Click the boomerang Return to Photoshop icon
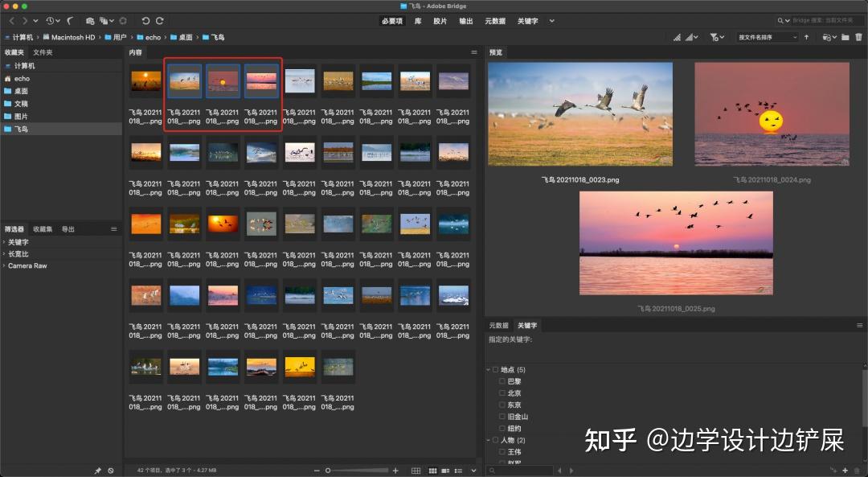Viewport: 868px width, 477px height. coord(70,21)
